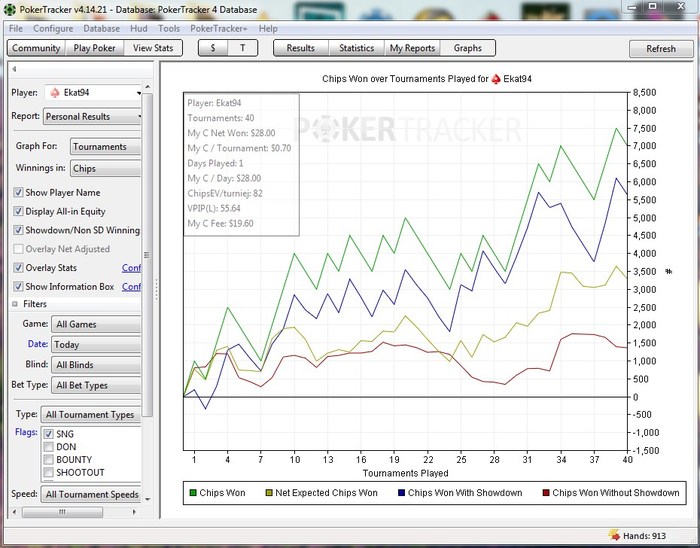Viewport: 700px width, 548px height.
Task: Select the View Stats tab
Action: tap(153, 48)
